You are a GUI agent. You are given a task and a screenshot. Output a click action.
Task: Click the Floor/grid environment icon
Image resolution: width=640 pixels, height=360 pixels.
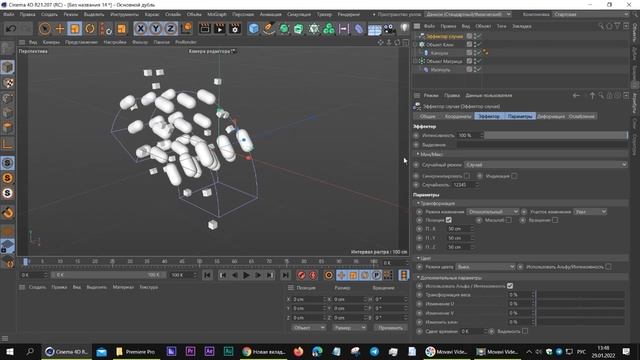374,29
